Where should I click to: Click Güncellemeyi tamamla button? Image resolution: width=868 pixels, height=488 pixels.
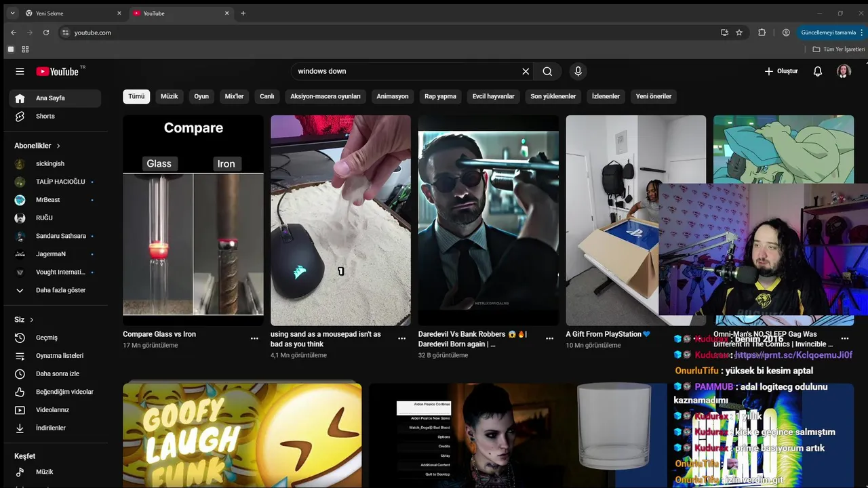(x=832, y=33)
